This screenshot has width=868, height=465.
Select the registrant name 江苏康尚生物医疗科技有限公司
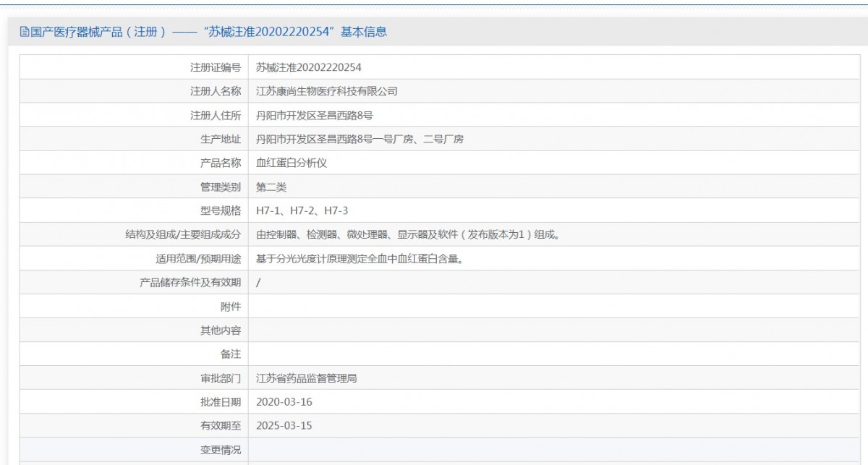pyautogui.click(x=327, y=91)
